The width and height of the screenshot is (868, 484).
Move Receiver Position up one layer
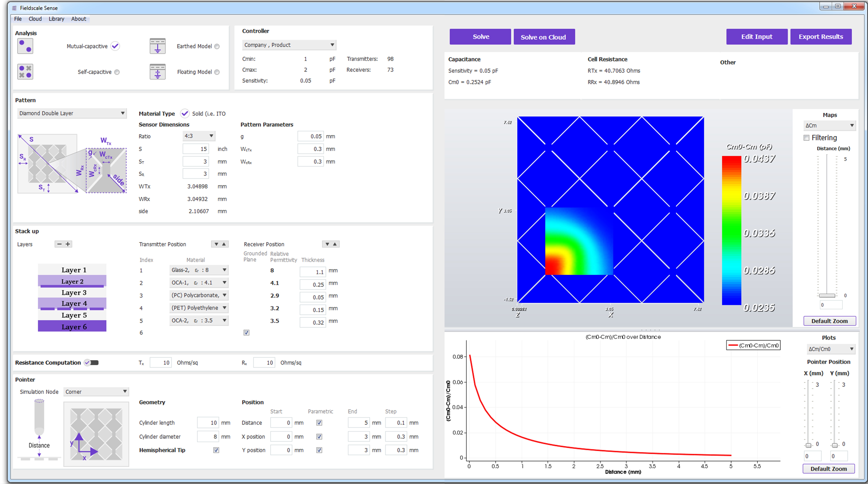click(335, 244)
